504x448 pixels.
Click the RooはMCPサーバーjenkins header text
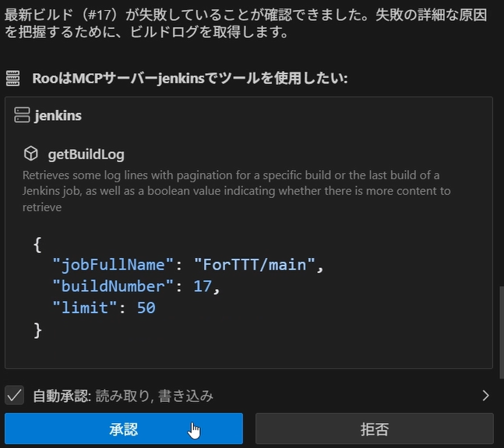click(189, 78)
